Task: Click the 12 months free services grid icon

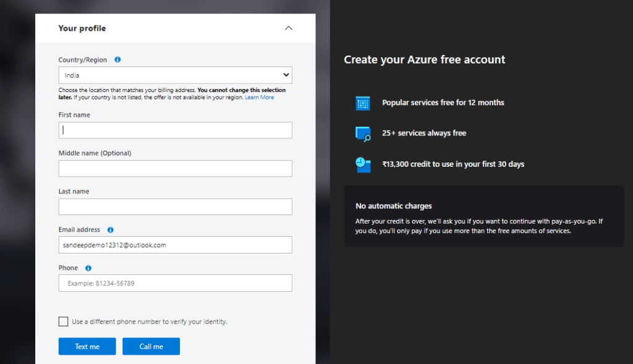Action: click(x=362, y=103)
